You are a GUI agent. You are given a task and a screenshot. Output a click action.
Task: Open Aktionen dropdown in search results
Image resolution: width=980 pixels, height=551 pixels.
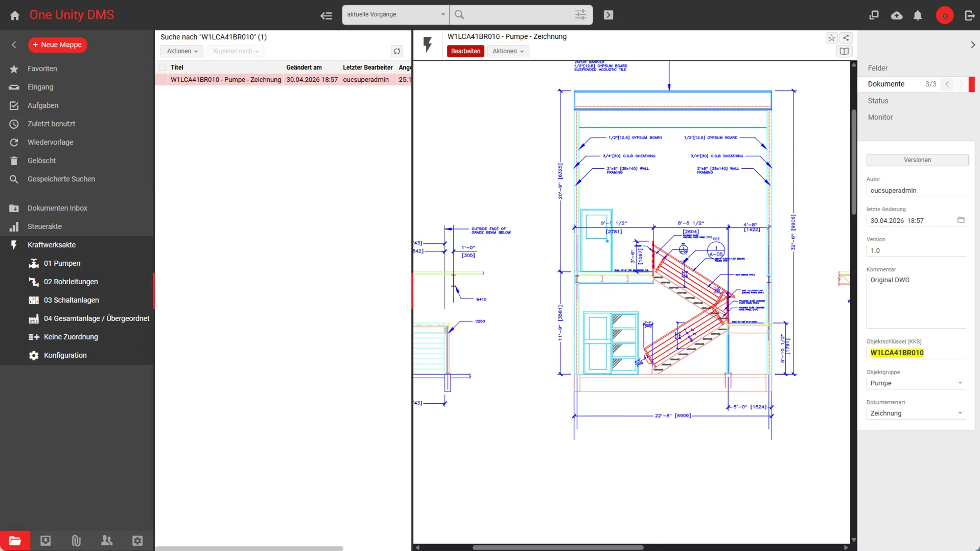pyautogui.click(x=181, y=51)
